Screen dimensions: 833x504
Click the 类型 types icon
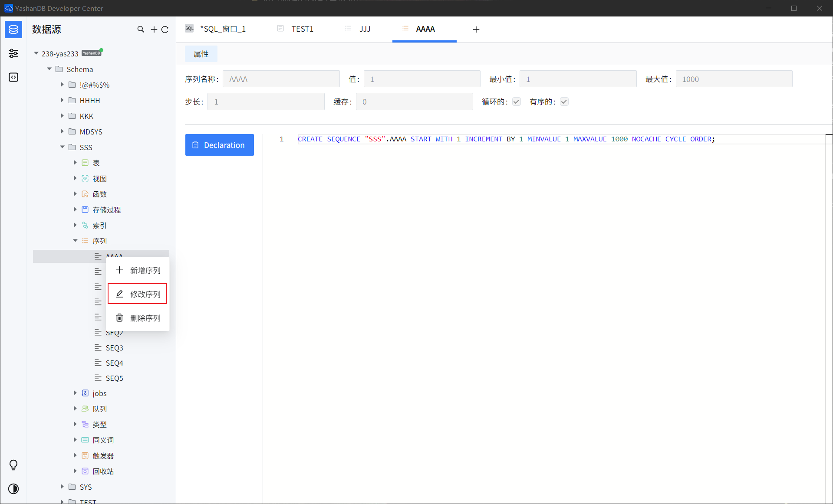pyautogui.click(x=85, y=424)
